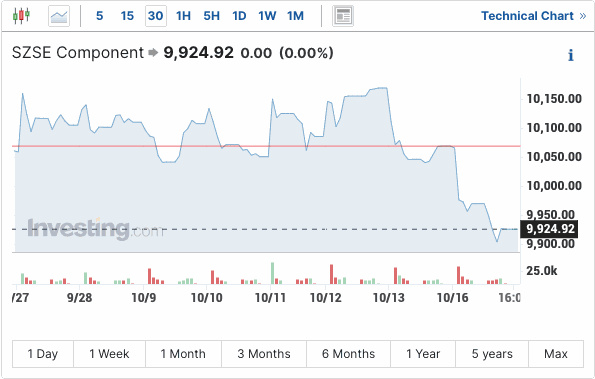Click the current price label on axis

tap(549, 229)
